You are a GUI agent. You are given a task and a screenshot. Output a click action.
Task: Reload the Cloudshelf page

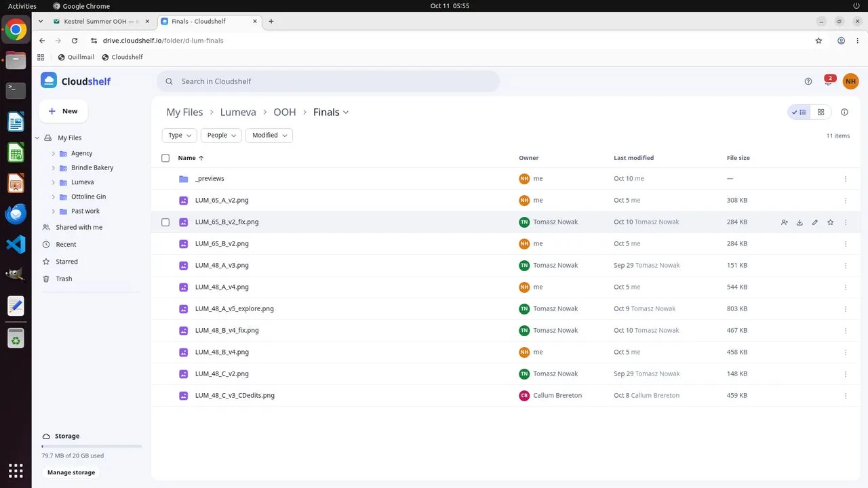[x=75, y=41]
